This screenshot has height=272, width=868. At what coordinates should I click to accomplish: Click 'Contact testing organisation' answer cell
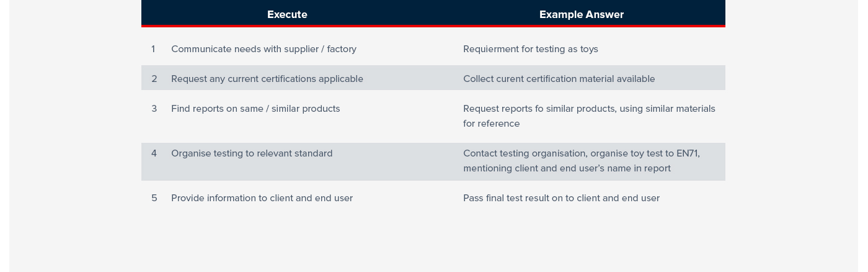(x=582, y=161)
